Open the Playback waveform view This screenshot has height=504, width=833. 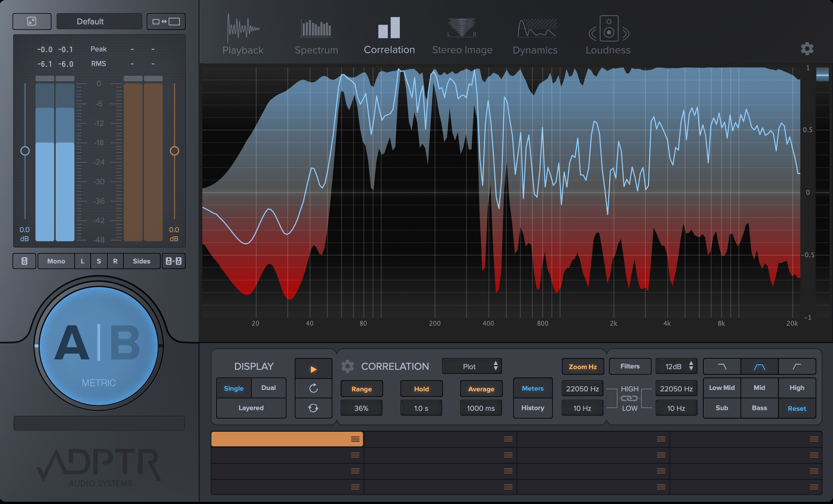243,35
